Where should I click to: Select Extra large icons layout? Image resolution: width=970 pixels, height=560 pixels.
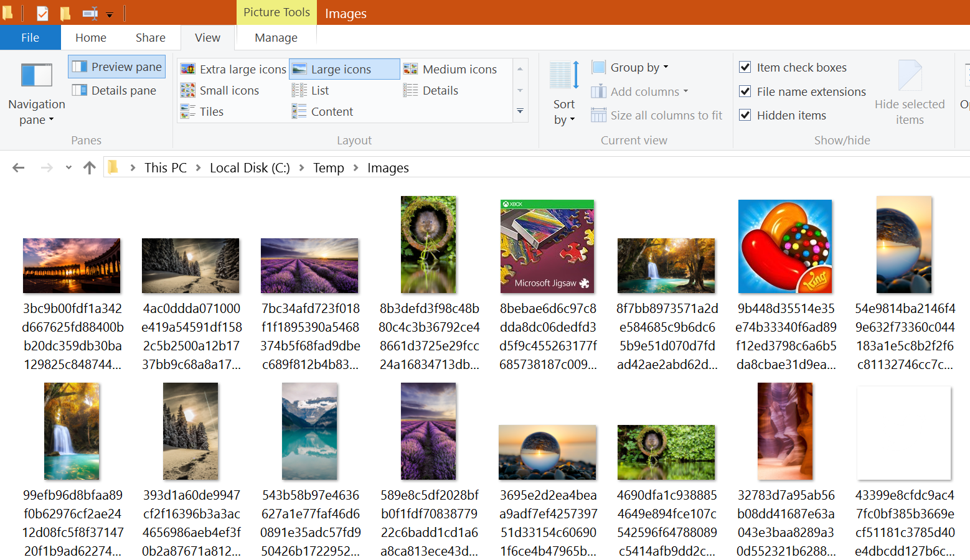point(233,69)
